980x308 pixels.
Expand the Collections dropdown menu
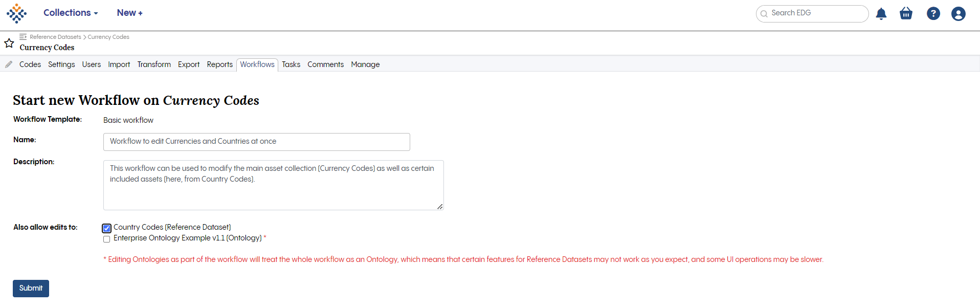pyautogui.click(x=71, y=13)
